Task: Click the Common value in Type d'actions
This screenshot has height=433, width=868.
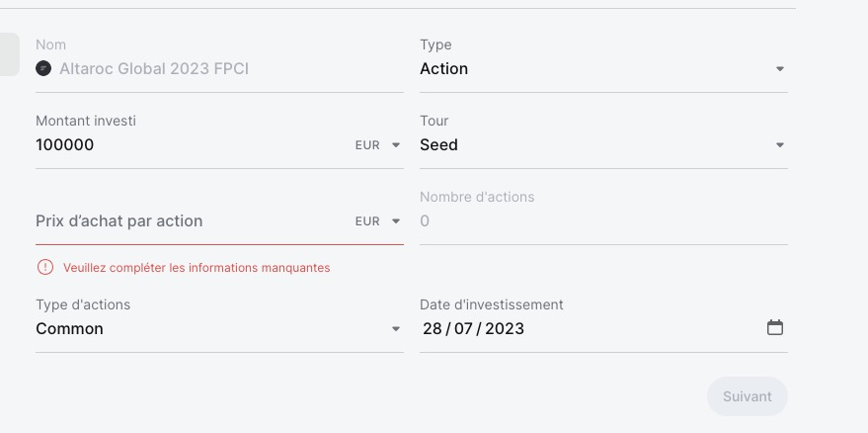Action: (x=70, y=329)
